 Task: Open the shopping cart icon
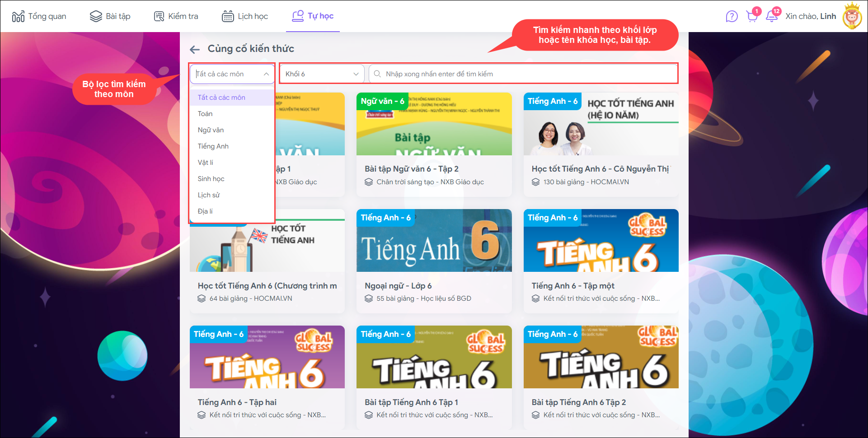point(752,16)
